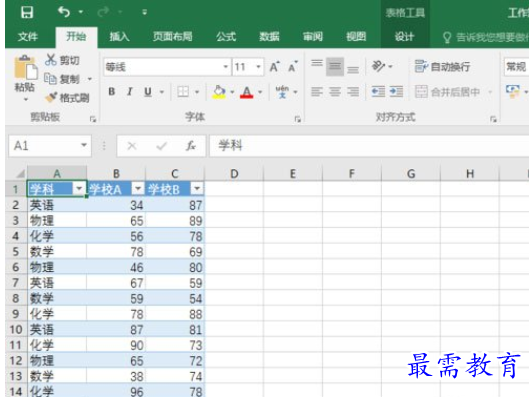This screenshot has height=397, width=529.
Task: Open the font size 11 dropdown
Action: 258,67
